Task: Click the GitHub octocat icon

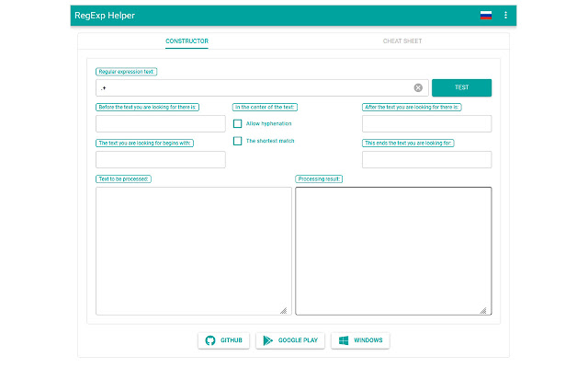Action: pyautogui.click(x=209, y=340)
